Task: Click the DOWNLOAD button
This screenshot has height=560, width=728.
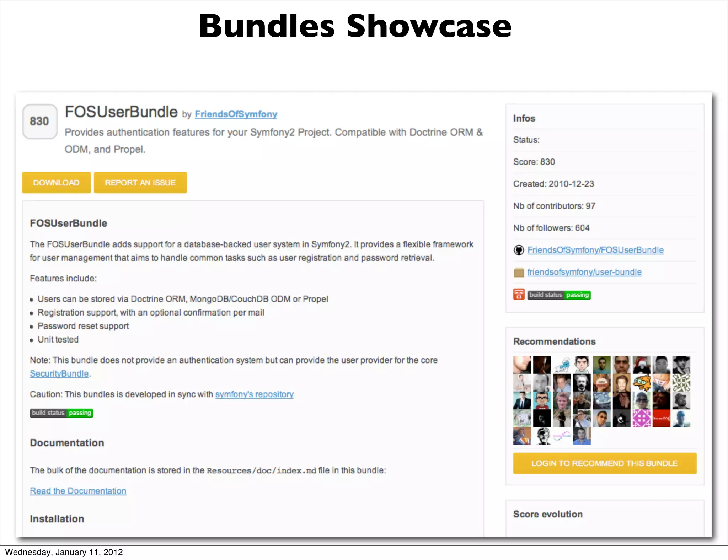Action: [x=56, y=183]
